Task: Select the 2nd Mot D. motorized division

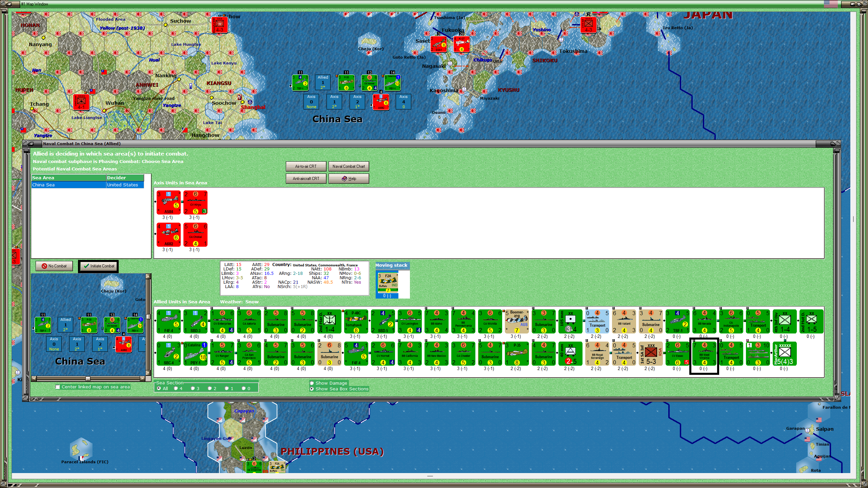Action: pyautogui.click(x=811, y=321)
